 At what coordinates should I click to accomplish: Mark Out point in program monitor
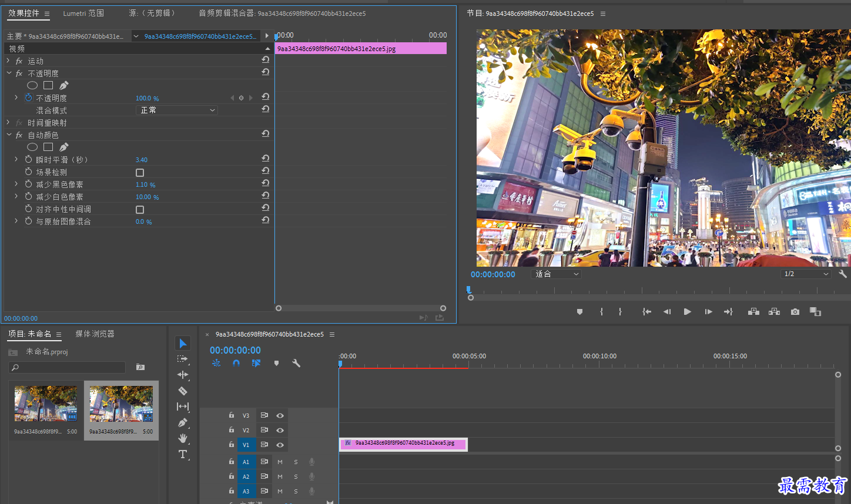pyautogui.click(x=620, y=312)
